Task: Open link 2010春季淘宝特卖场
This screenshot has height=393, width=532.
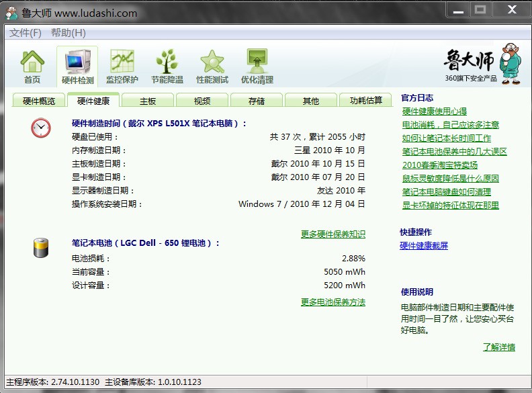Action: point(440,165)
